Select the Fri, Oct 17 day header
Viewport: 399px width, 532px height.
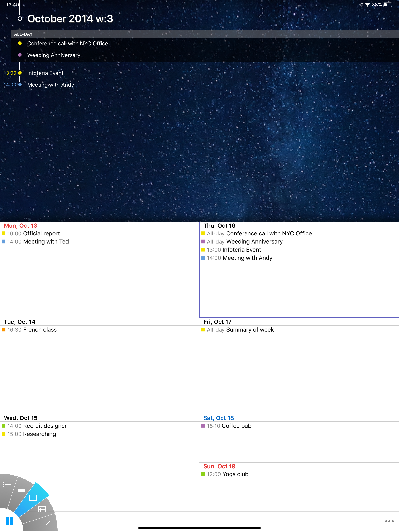217,322
